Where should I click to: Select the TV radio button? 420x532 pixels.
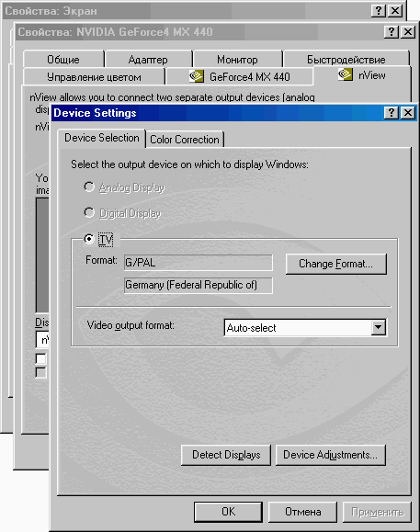click(89, 239)
